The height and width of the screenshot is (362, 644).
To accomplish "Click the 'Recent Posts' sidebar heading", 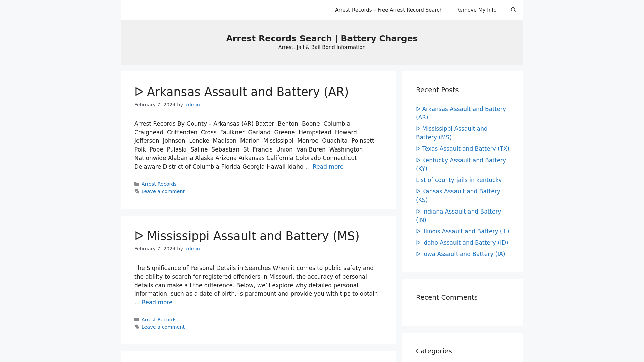I will pyautogui.click(x=437, y=90).
